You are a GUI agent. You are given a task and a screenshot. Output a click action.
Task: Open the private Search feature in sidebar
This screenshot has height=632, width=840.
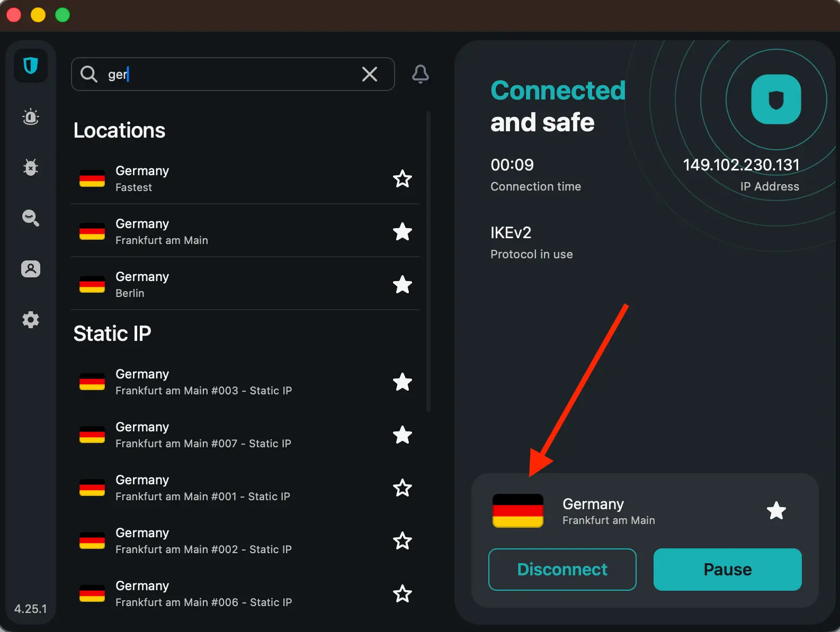(31, 218)
